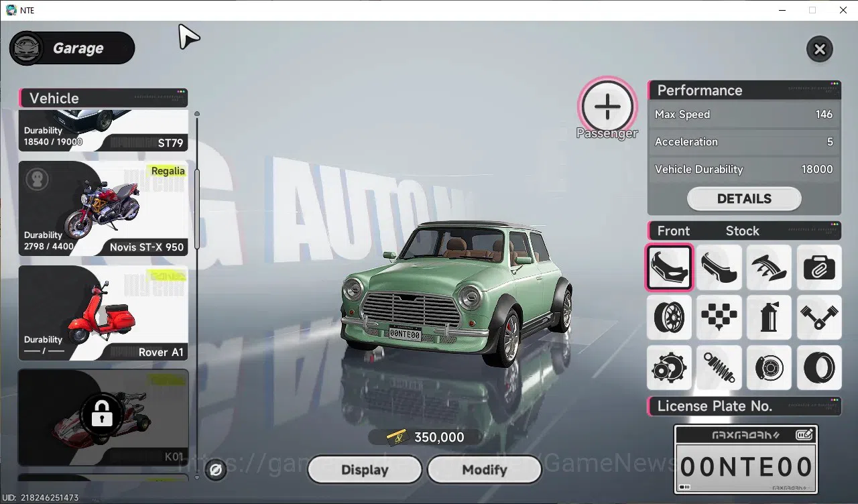The image size is (858, 504).
Task: Click the Stock label in parts header
Action: pyautogui.click(x=742, y=231)
